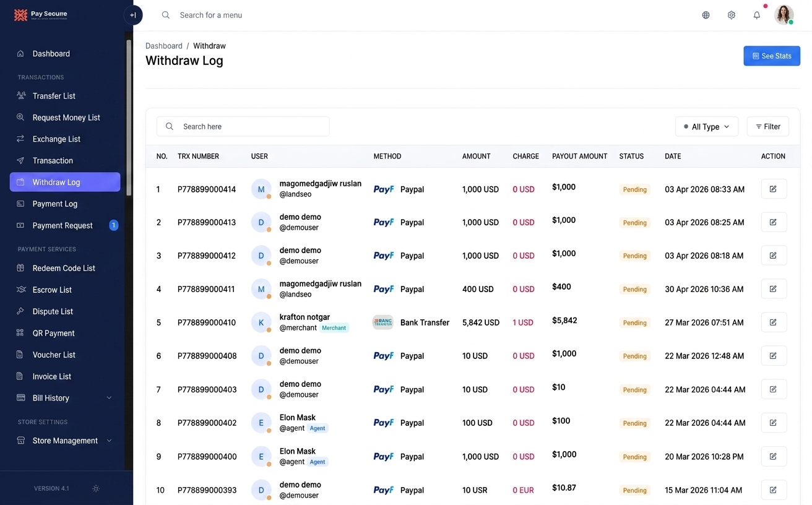Click the Escrow List sidebar icon

20,290
